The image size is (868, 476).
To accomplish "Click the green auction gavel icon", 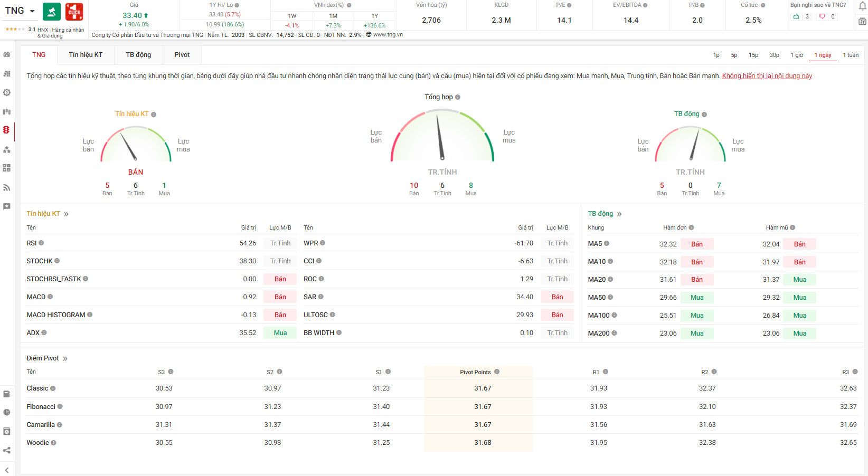I will pyautogui.click(x=52, y=12).
